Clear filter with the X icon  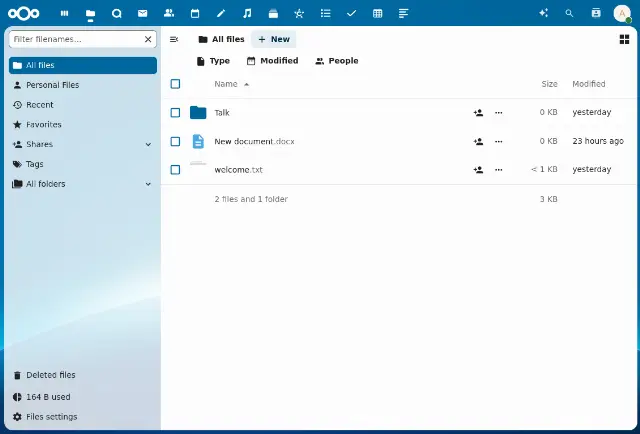[x=148, y=39]
